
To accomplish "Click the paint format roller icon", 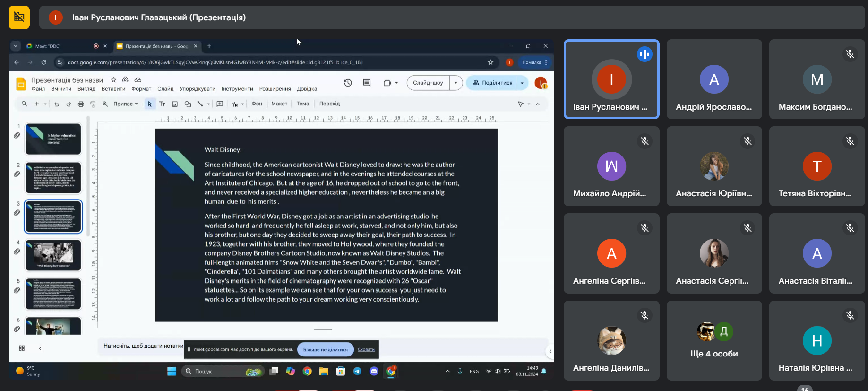I will pos(93,104).
